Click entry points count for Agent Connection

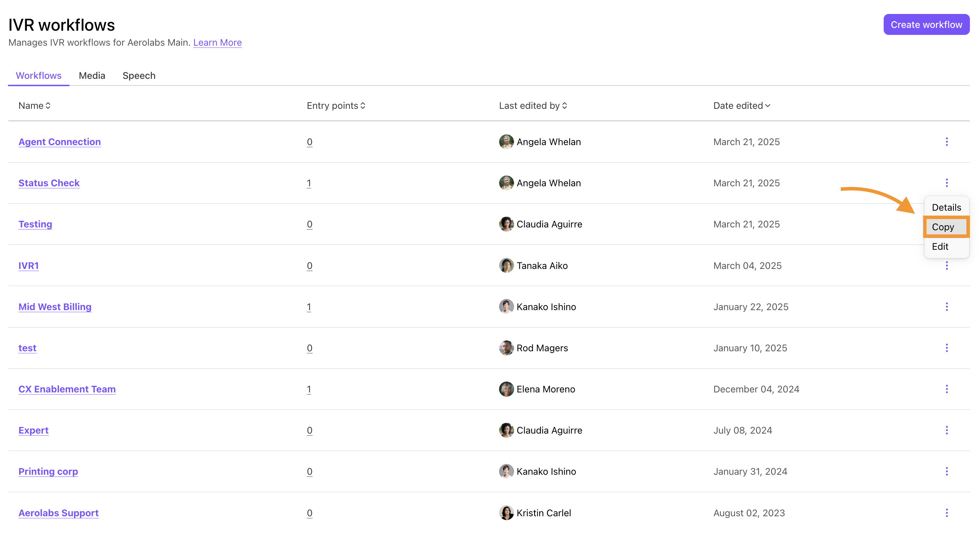coord(310,142)
